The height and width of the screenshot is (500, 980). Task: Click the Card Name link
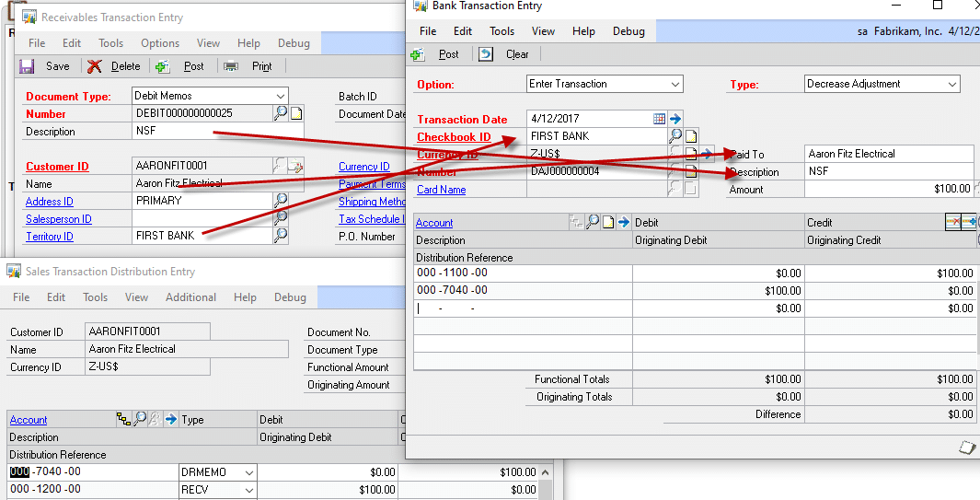pyautogui.click(x=441, y=190)
